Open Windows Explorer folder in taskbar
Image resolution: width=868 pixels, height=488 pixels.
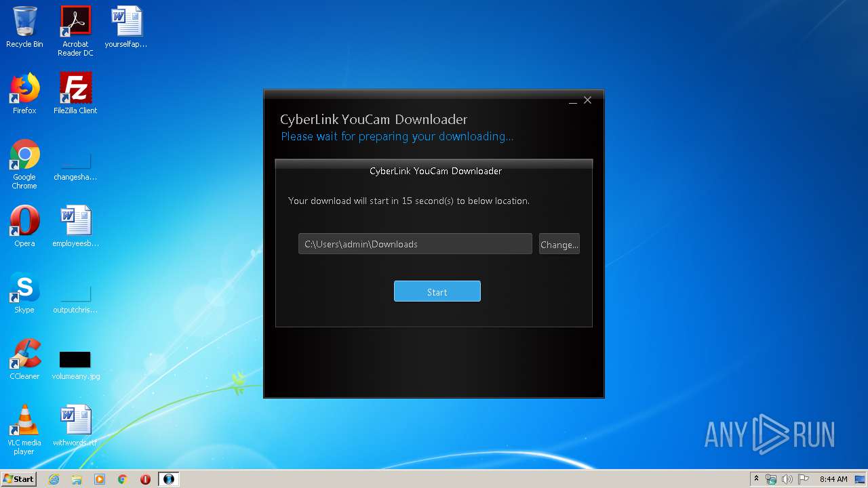pos(77,479)
